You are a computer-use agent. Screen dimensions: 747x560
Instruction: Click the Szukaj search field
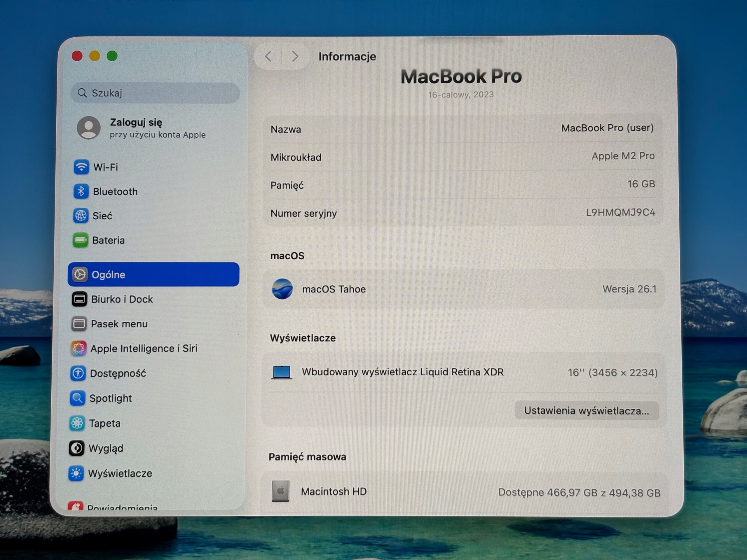(155, 93)
